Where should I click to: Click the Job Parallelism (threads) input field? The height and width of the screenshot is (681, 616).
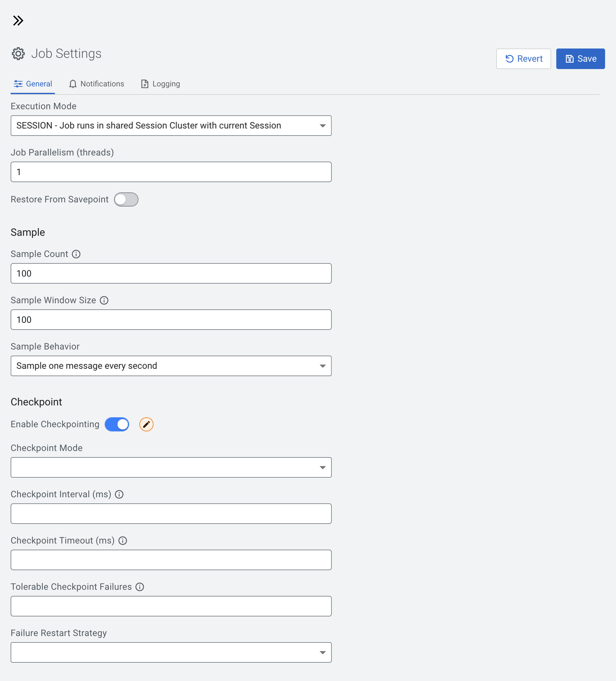pyautogui.click(x=171, y=172)
